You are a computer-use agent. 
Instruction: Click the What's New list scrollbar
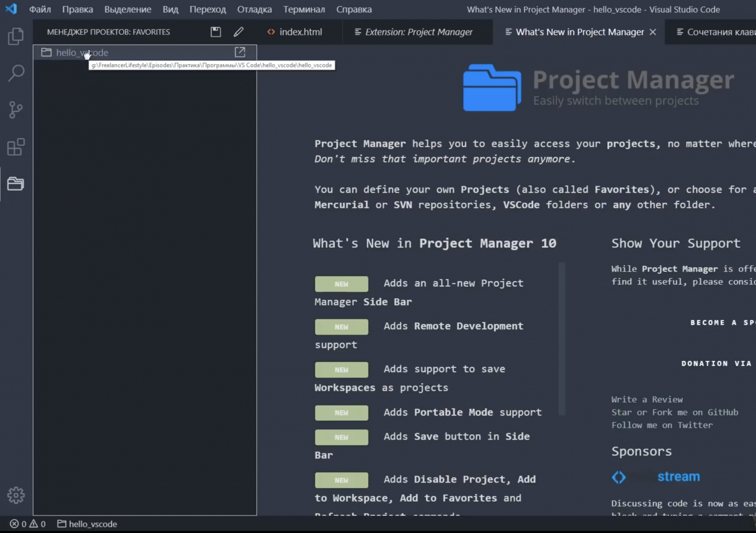[562, 339]
